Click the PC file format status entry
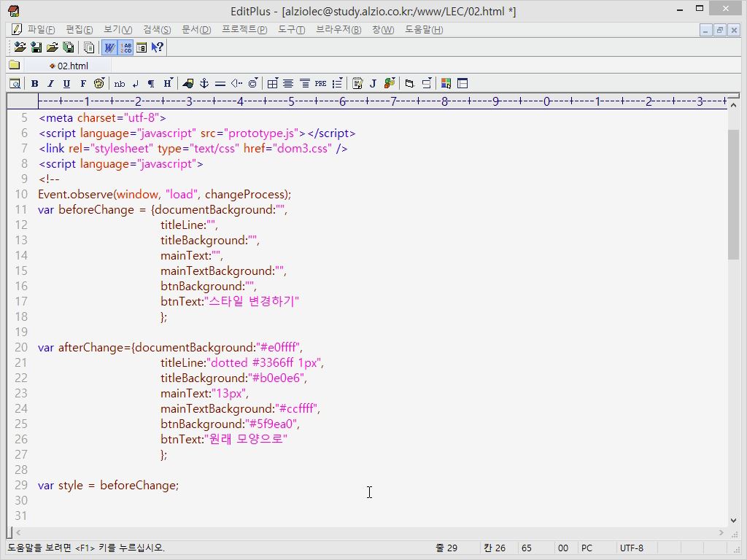This screenshot has height=560, width=747. pos(587,548)
